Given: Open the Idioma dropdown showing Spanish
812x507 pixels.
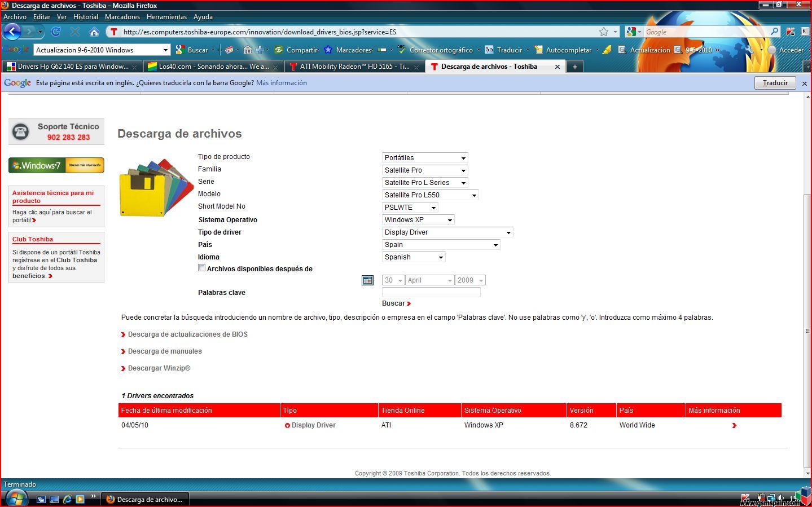Looking at the screenshot, I should tap(414, 257).
